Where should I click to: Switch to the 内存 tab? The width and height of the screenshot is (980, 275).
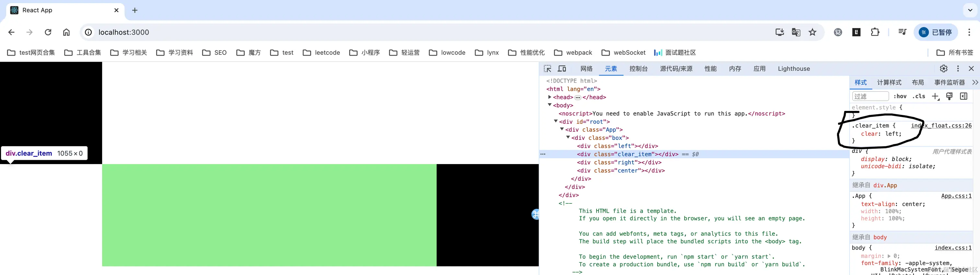click(x=735, y=68)
